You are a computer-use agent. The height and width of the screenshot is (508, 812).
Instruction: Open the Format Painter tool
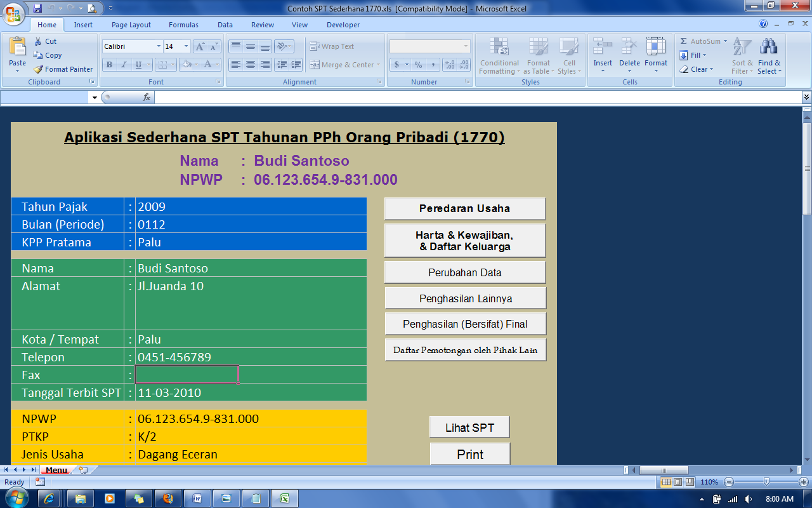tap(63, 69)
